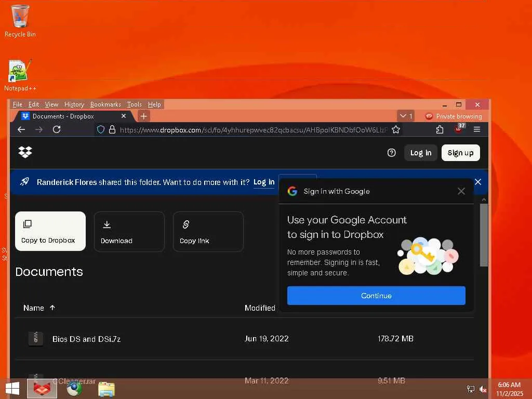The image size is (532, 399).
Task: Click the Bios DS and DSi.7z archive file icon
Action: (x=36, y=339)
